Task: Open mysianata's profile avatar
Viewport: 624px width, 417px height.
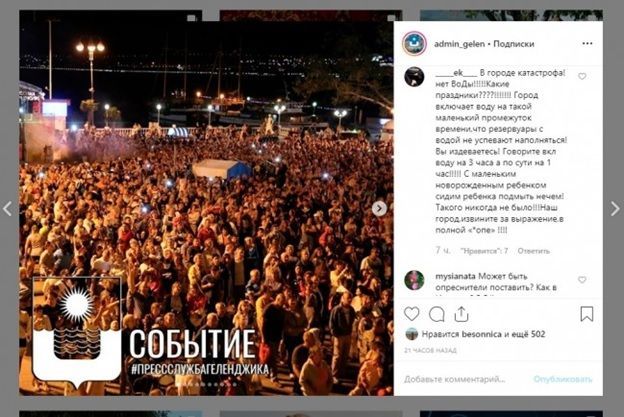Action: [414, 280]
